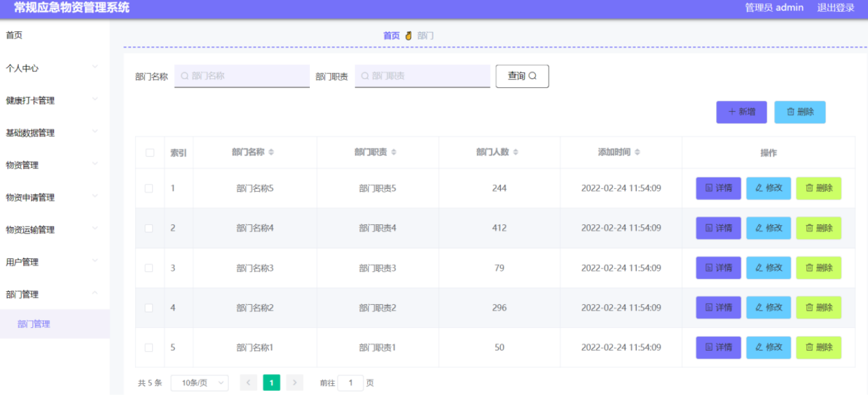Click the 前往 page number input
The image size is (868, 398).
click(350, 383)
